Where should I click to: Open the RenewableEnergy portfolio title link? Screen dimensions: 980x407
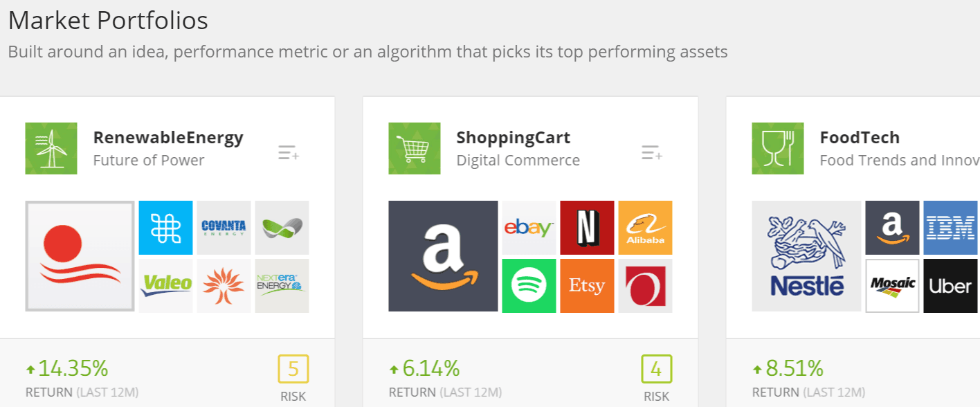coord(168,138)
